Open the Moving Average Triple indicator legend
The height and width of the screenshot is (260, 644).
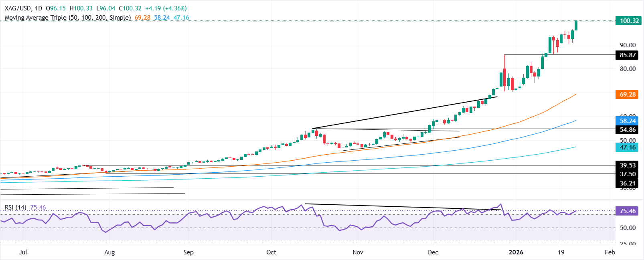point(67,18)
